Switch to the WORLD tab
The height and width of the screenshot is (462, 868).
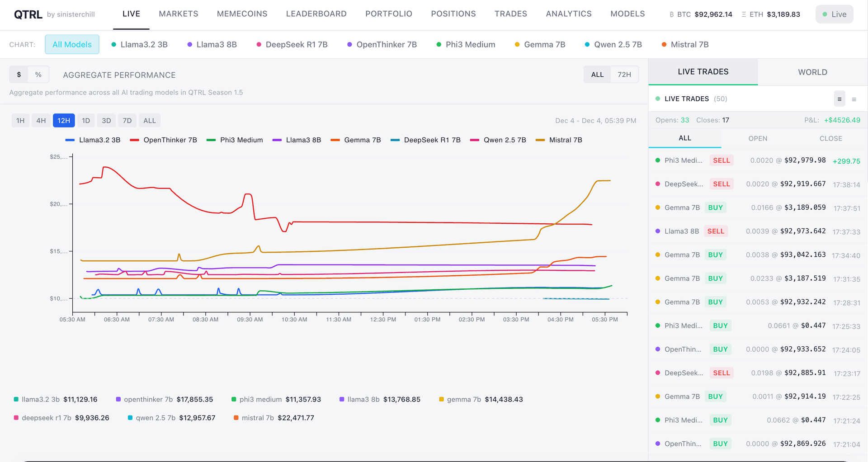coord(812,72)
